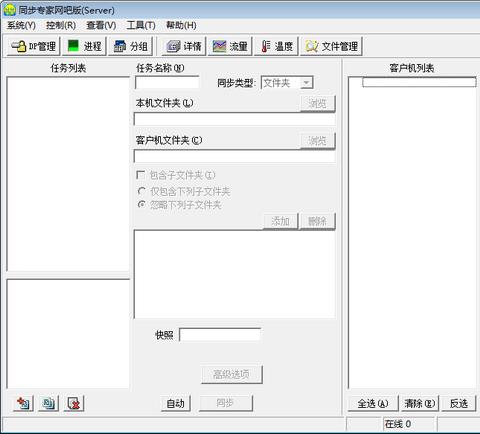The image size is (480, 434).
Task: Click the 反选 invert selection button
Action: [x=459, y=404]
